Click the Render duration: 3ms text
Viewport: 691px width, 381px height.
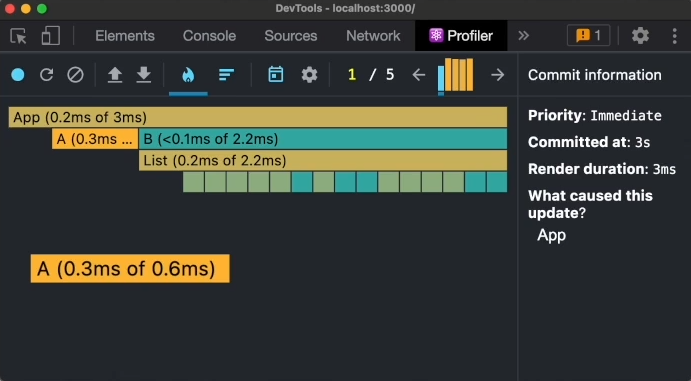[x=602, y=169]
